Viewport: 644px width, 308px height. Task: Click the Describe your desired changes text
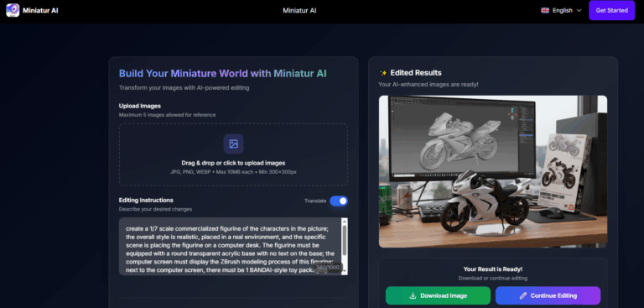155,209
